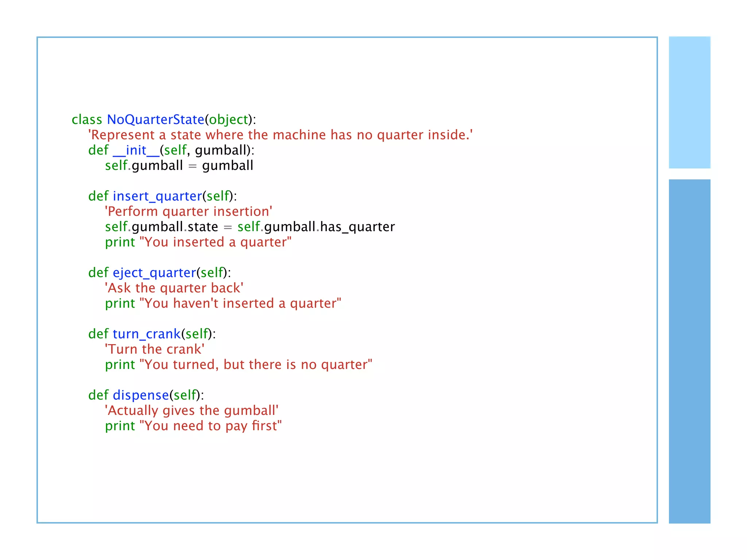Click the def __init__(self, gumball): line
The image size is (747, 560).
[x=171, y=150]
